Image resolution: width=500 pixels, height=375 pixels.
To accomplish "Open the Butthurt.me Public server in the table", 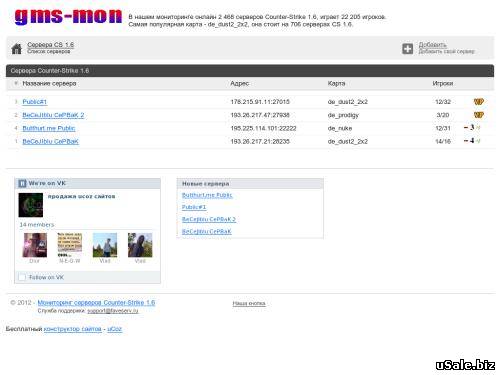I will (49, 128).
